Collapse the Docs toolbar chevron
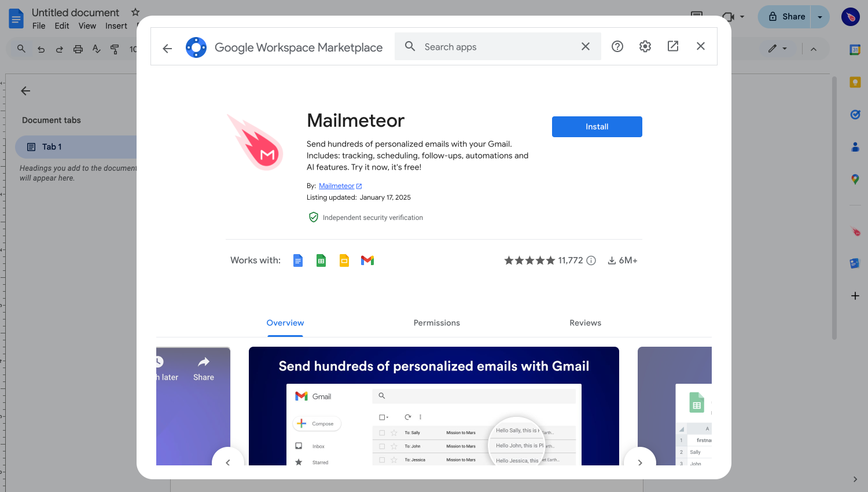This screenshot has height=492, width=868. (814, 49)
